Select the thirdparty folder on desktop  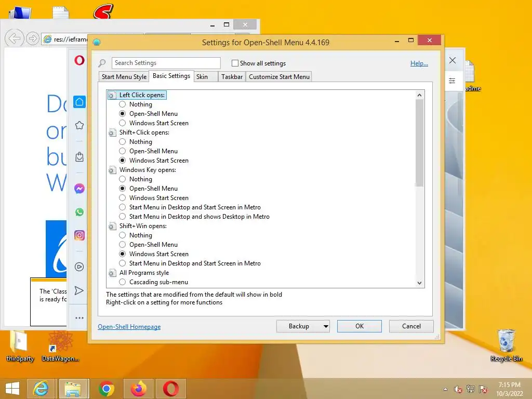point(20,346)
